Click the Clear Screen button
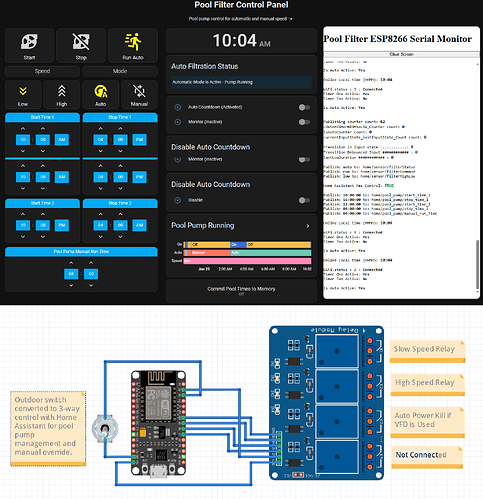Image resolution: width=483 pixels, height=499 pixels. pyautogui.click(x=401, y=54)
